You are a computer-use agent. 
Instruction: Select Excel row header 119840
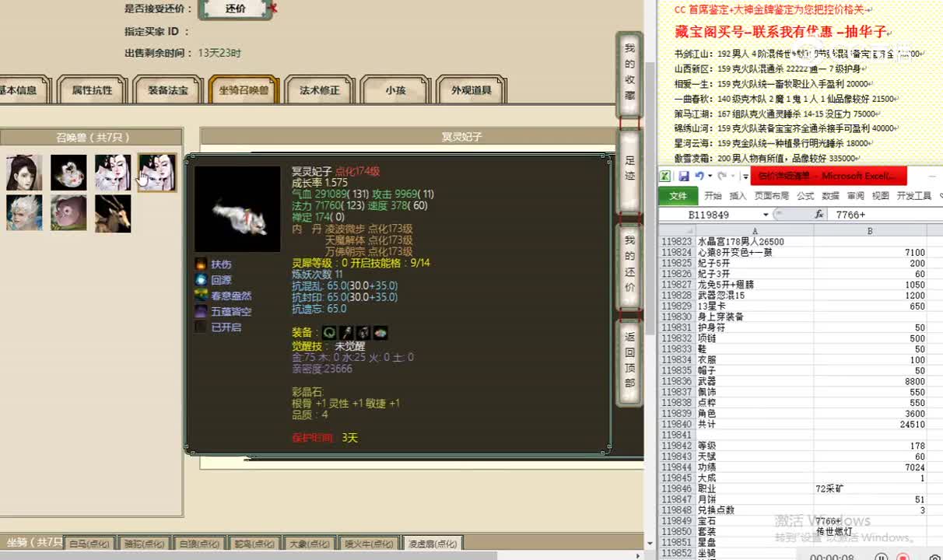pyautogui.click(x=677, y=425)
